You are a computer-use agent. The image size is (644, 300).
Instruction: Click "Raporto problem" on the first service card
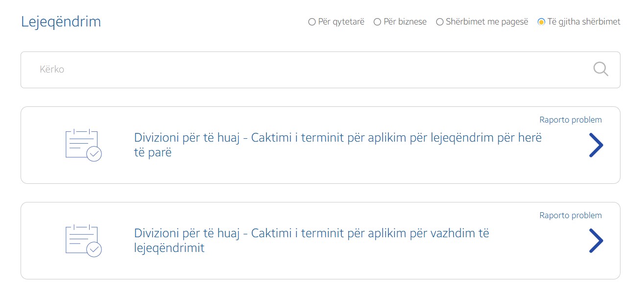tap(571, 120)
